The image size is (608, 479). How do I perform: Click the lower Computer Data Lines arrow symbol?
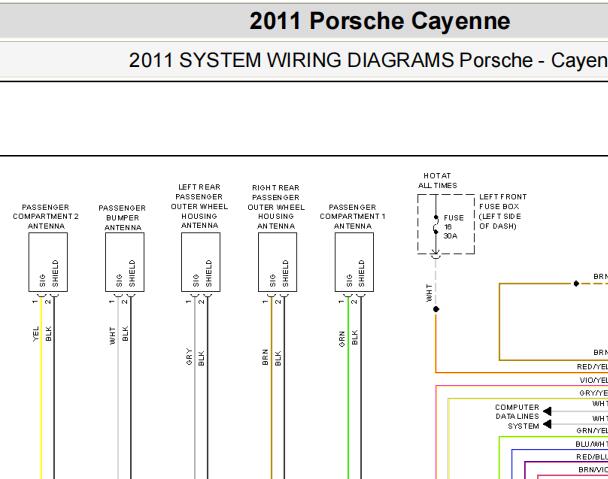(547, 424)
